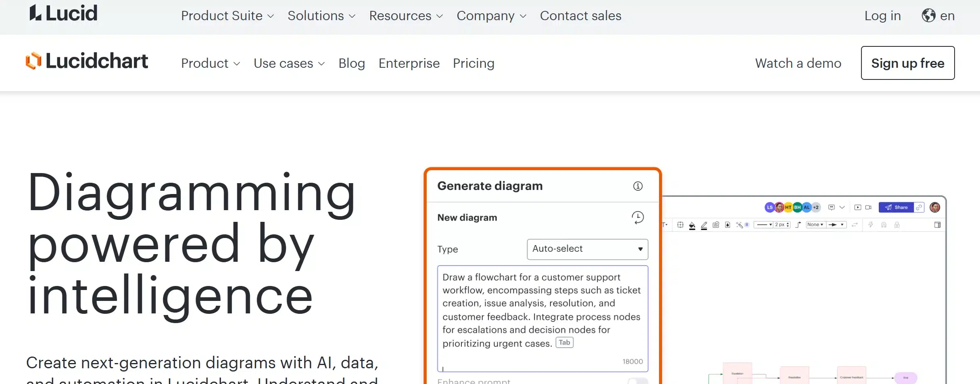The image size is (980, 384).
Task: Click the Lucidchart logo
Action: [x=87, y=61]
